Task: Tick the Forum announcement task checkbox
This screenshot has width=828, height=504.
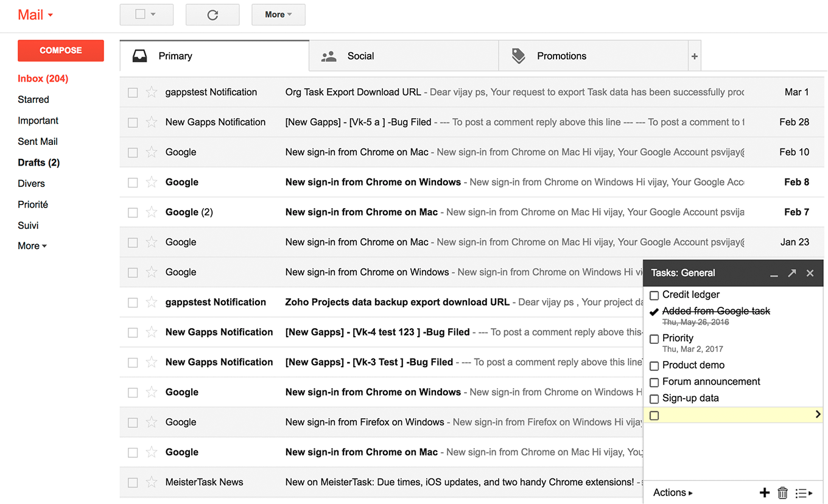Action: (654, 382)
